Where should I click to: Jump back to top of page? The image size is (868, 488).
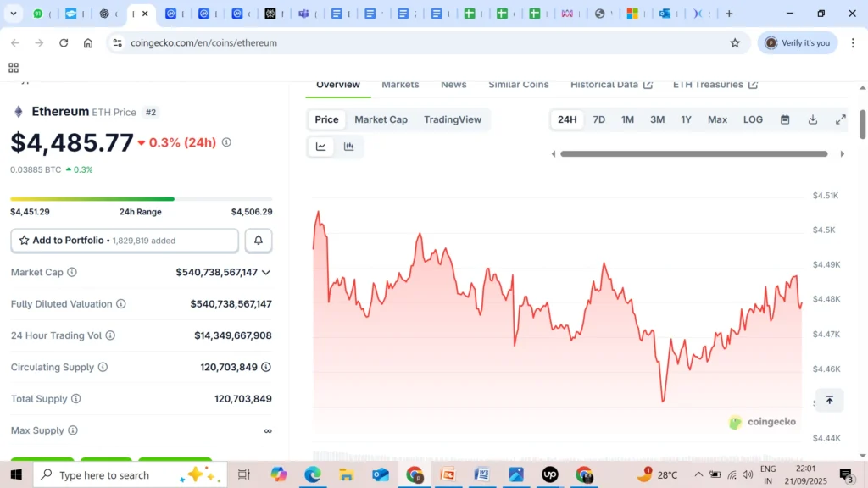tap(829, 400)
